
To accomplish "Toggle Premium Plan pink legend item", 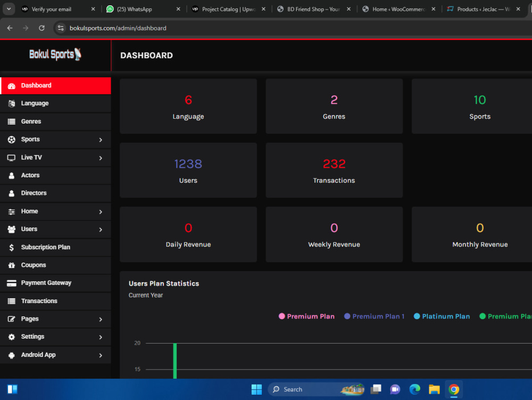I will (306, 316).
